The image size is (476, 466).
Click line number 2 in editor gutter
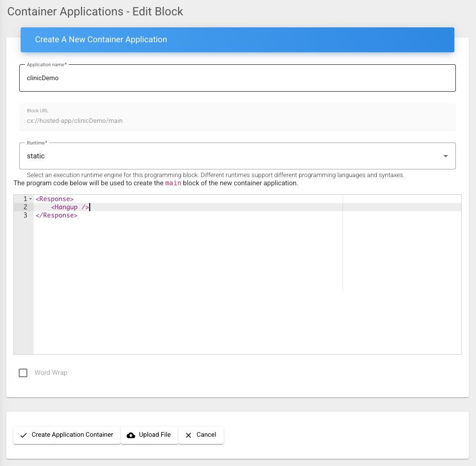click(25, 207)
